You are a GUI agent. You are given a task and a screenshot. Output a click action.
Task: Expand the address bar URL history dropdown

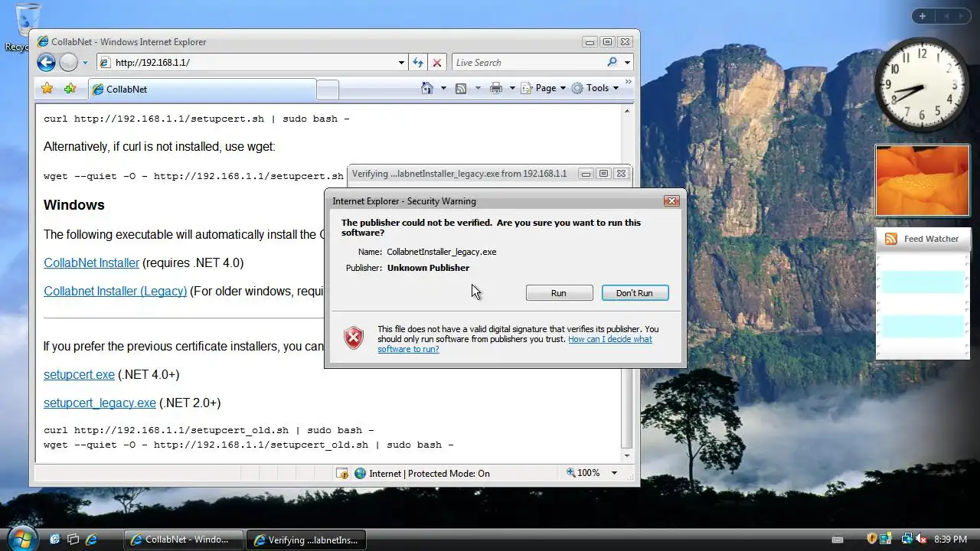pos(401,63)
